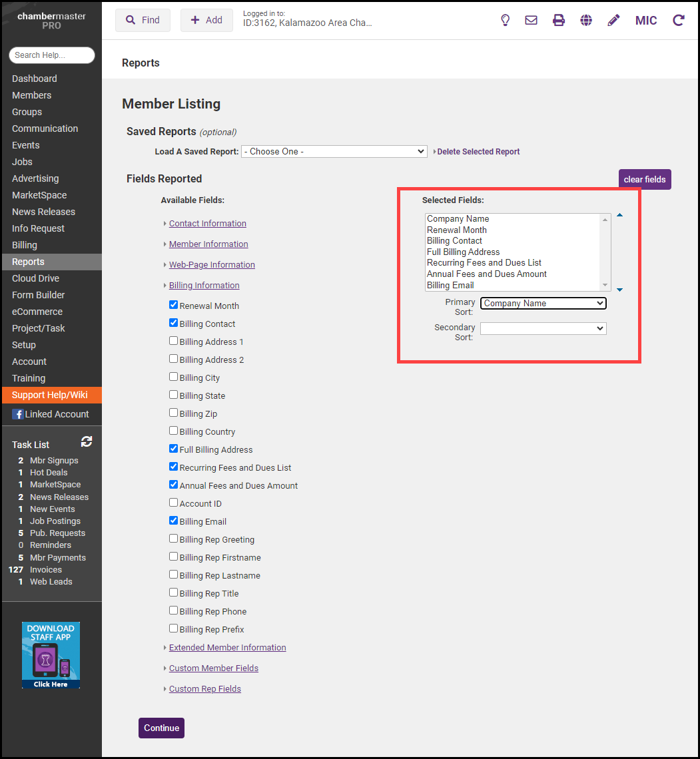Open Billing in the sidebar menu
Viewport: 700px width, 759px height.
(x=25, y=245)
